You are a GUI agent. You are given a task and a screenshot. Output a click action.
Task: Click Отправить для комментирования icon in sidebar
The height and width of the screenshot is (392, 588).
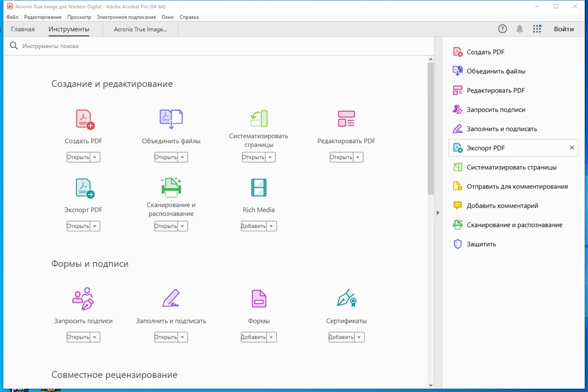458,186
